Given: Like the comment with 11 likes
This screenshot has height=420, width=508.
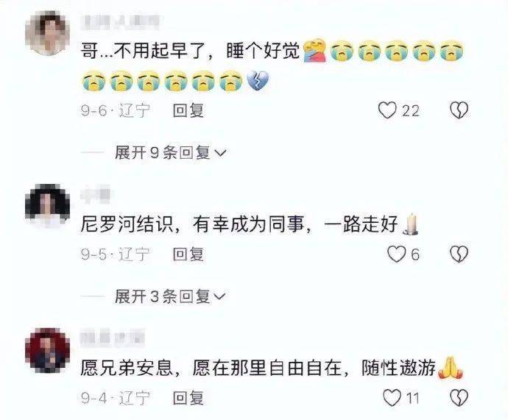Looking at the screenshot, I should pos(392,397).
